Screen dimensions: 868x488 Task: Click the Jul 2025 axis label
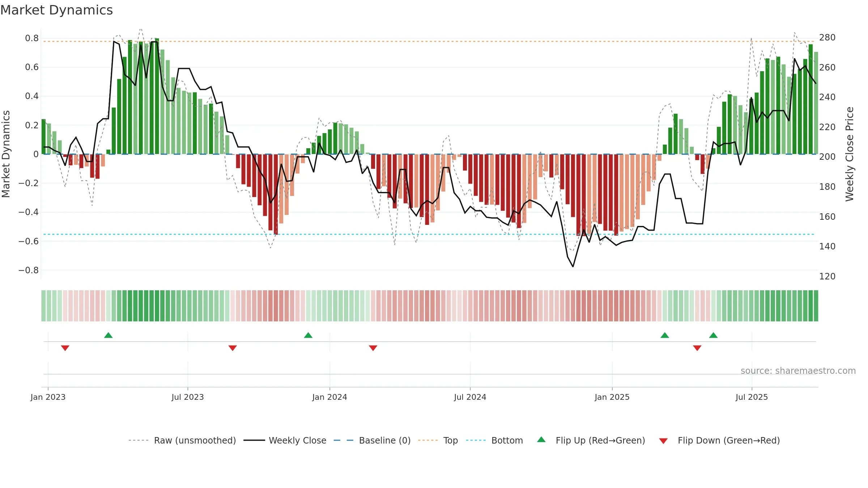coord(752,397)
